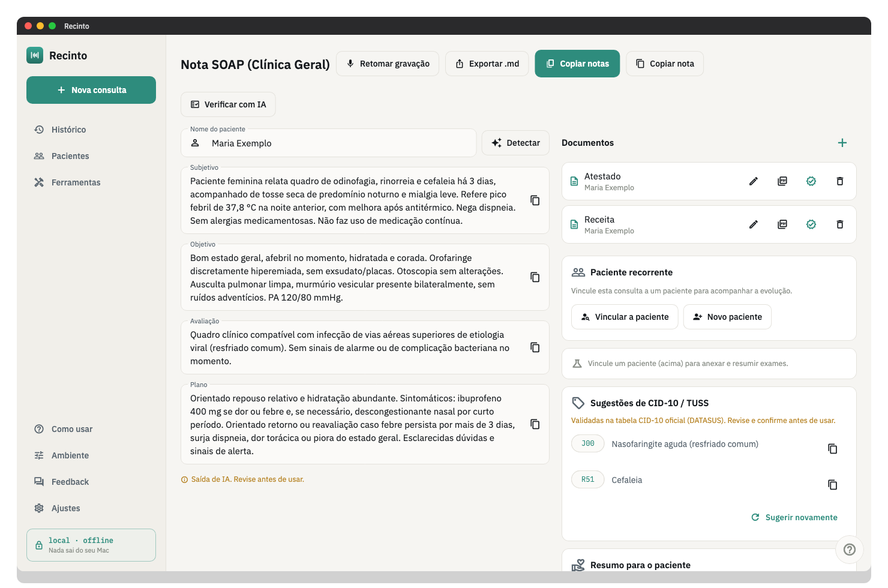Open Ambiente settings
The width and height of the screenshot is (888, 588).
(91, 455)
